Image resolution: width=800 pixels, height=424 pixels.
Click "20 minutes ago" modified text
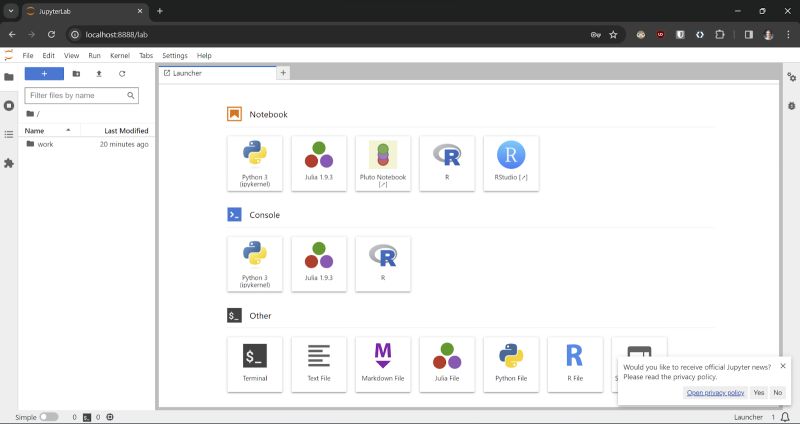(124, 144)
